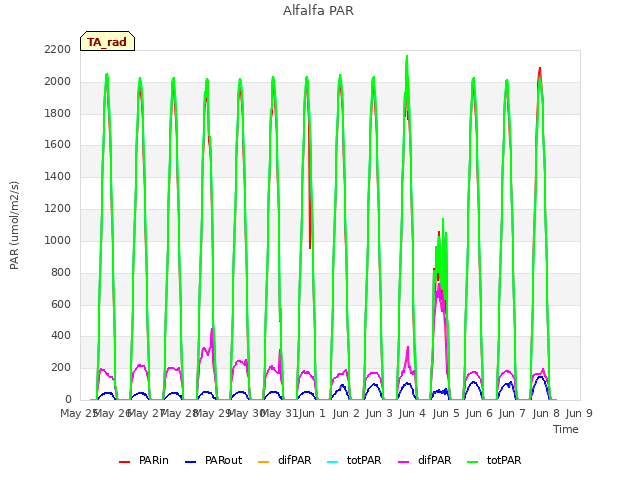Viewport: 640px width, 480px height.
Task: Click the Jun 3 x-axis tick label
Action: [379, 413]
